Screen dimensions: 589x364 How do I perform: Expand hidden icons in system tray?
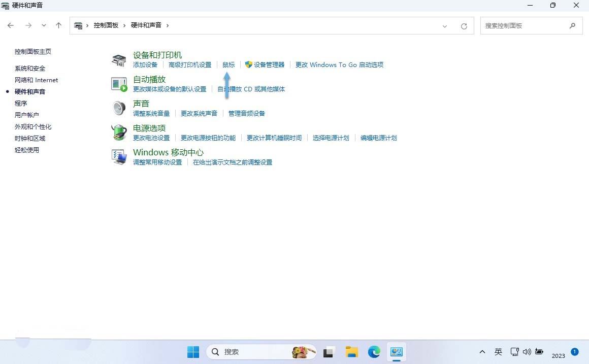coord(482,351)
